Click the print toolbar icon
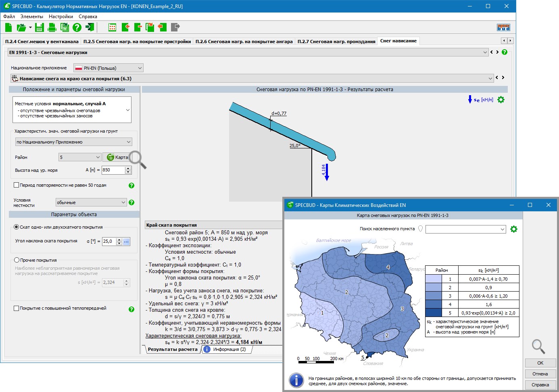Viewport: 559px width, 392px height. (52, 27)
